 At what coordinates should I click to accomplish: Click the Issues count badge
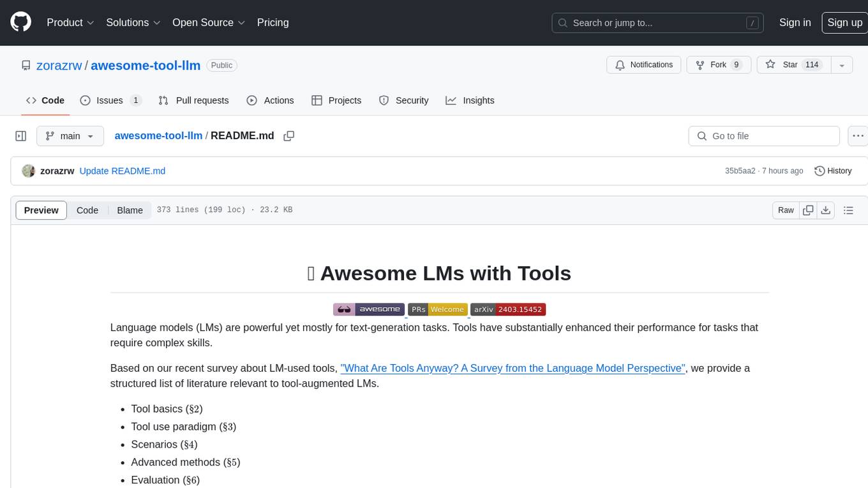point(135,100)
